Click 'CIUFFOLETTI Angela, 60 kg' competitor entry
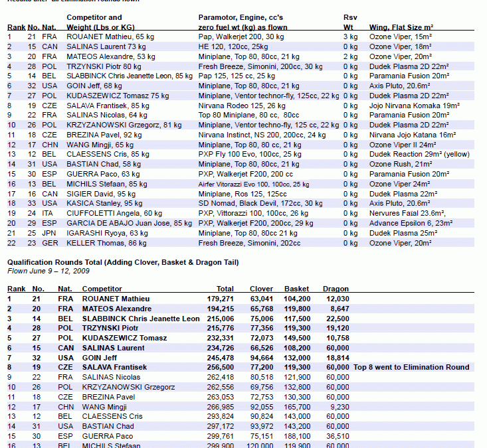The height and width of the screenshot is (448, 487). coord(114,213)
